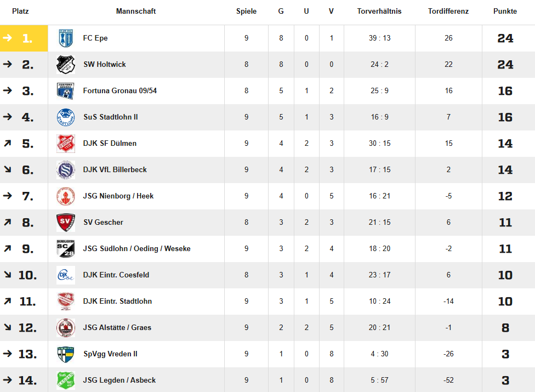Click the SpVgg Vreden II crest
Image resolution: width=535 pixels, height=392 pixels.
click(66, 354)
